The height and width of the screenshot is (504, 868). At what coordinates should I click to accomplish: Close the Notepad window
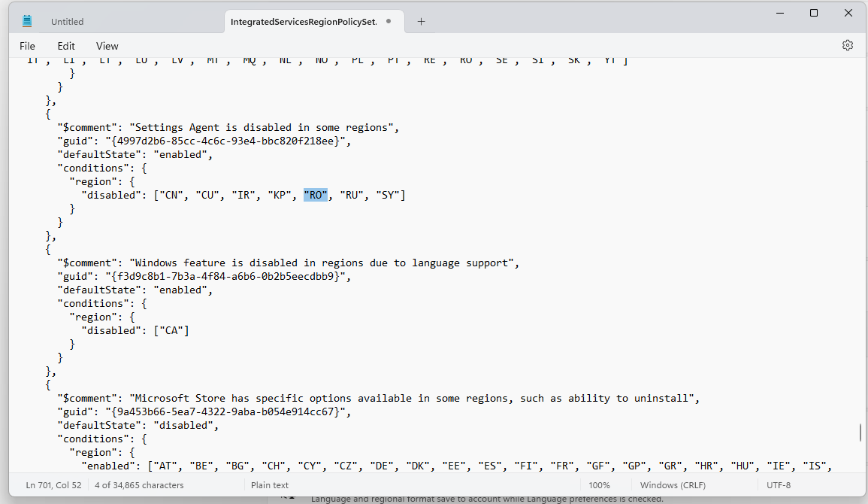(848, 13)
